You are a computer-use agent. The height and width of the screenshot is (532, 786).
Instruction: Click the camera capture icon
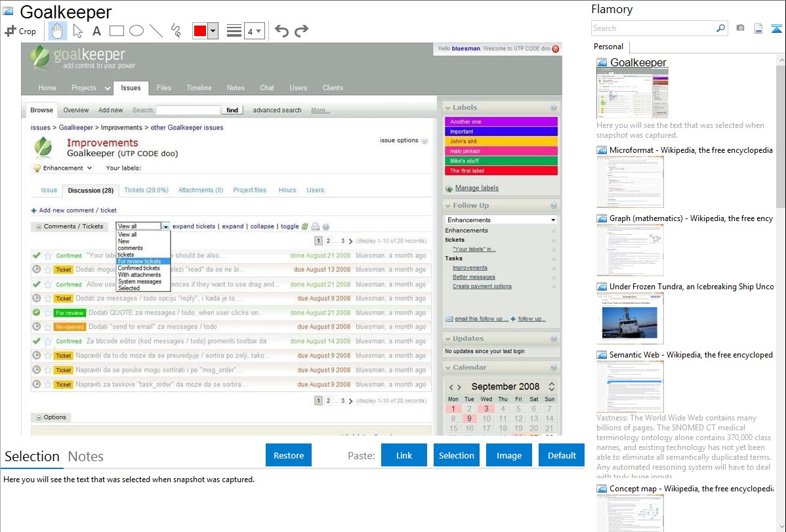tap(740, 28)
